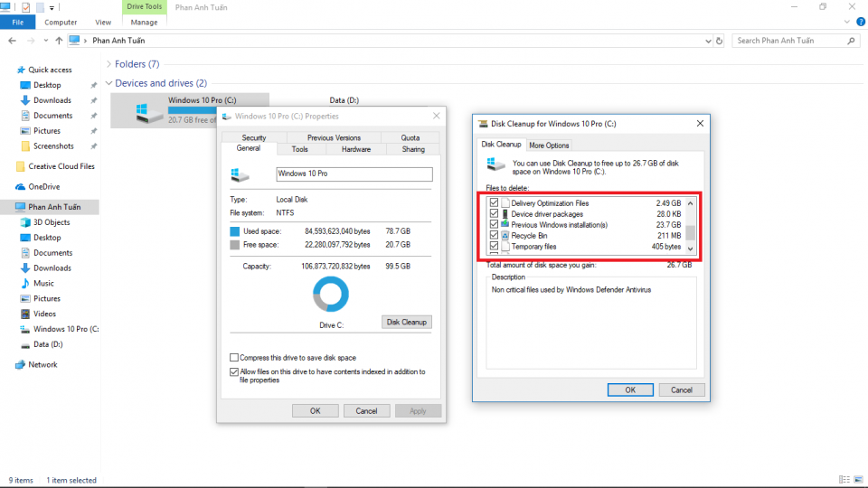The width and height of the screenshot is (868, 488).
Task: Click the Data (D:) drive icon in sidebar
Action: pyautogui.click(x=25, y=344)
